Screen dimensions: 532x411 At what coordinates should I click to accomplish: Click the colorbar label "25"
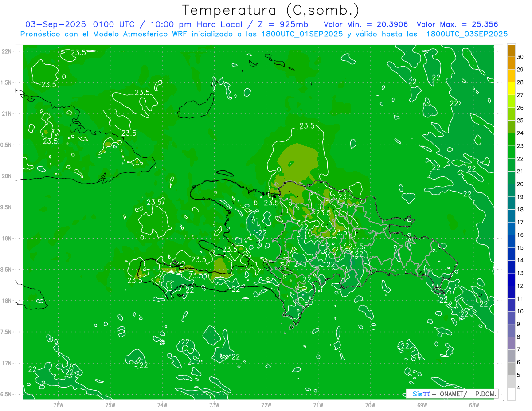point(520,121)
